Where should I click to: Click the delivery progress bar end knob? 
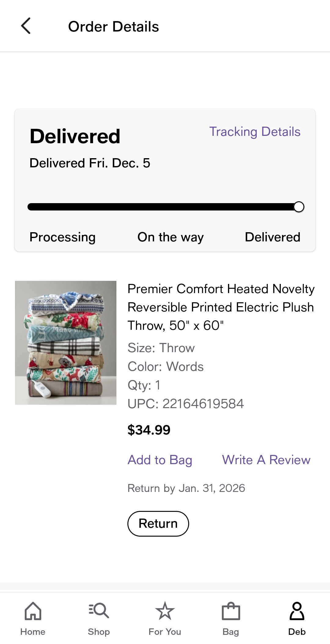299,207
